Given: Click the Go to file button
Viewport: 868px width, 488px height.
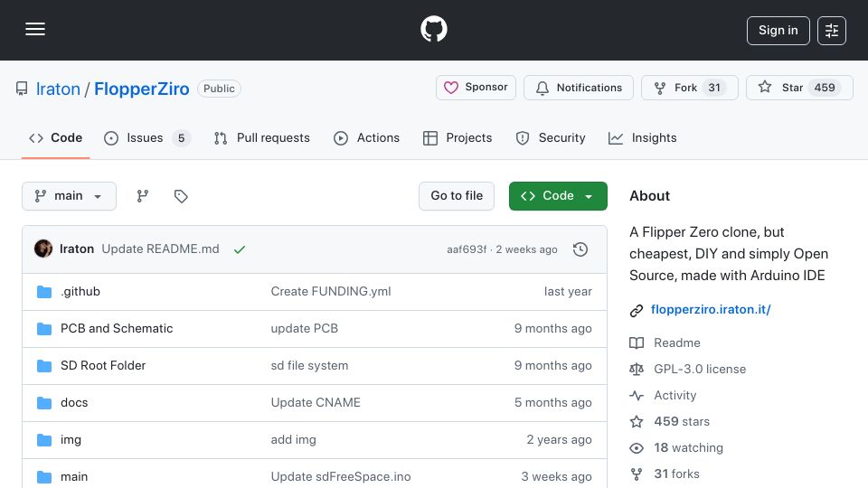Looking at the screenshot, I should pos(457,196).
